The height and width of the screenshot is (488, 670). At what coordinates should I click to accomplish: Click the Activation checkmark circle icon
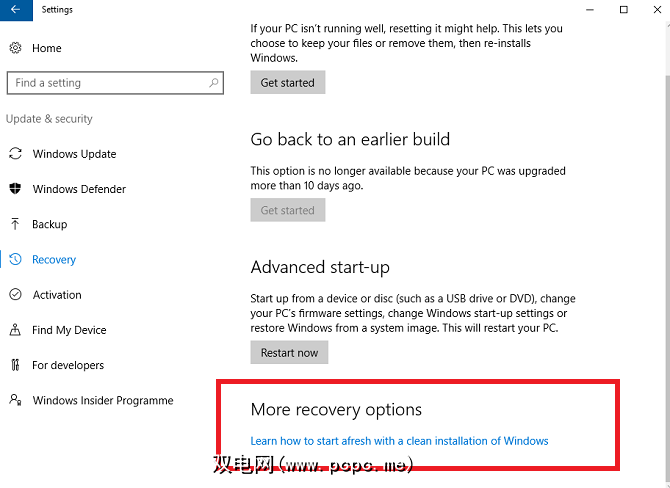pyautogui.click(x=15, y=295)
